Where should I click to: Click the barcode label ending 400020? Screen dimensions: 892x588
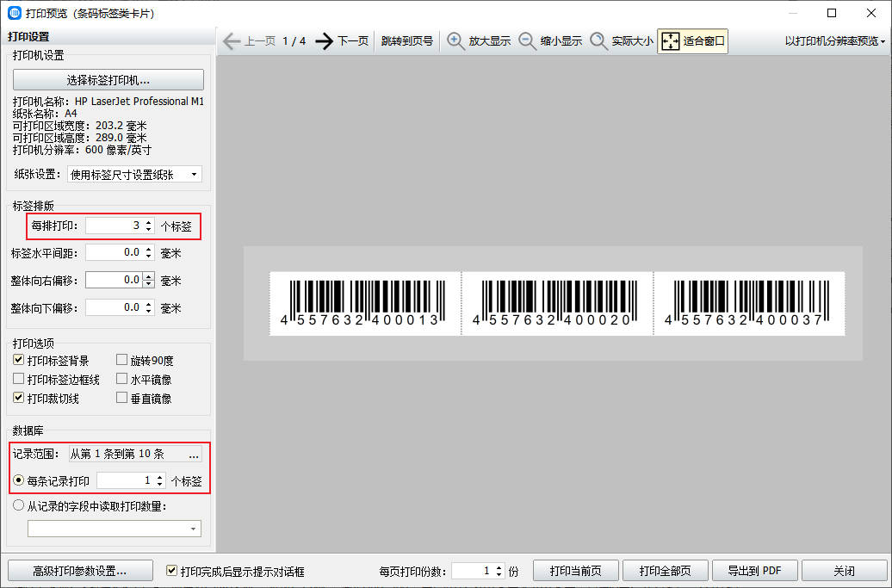pos(557,303)
